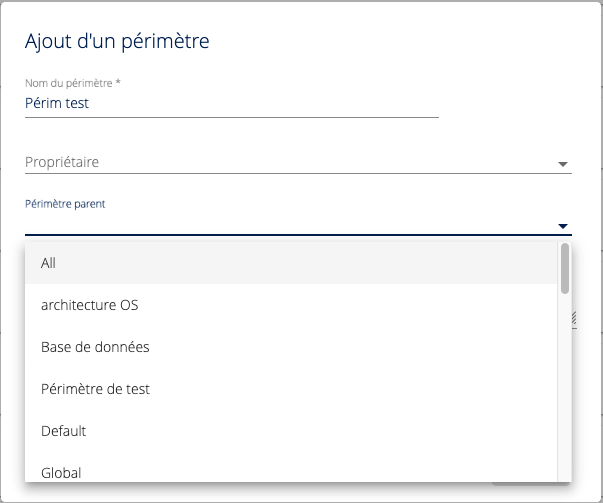Click the "Périm test" entered text

57,102
